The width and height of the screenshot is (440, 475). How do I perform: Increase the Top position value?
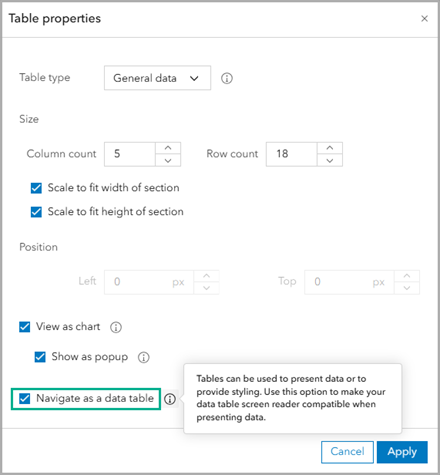click(407, 276)
